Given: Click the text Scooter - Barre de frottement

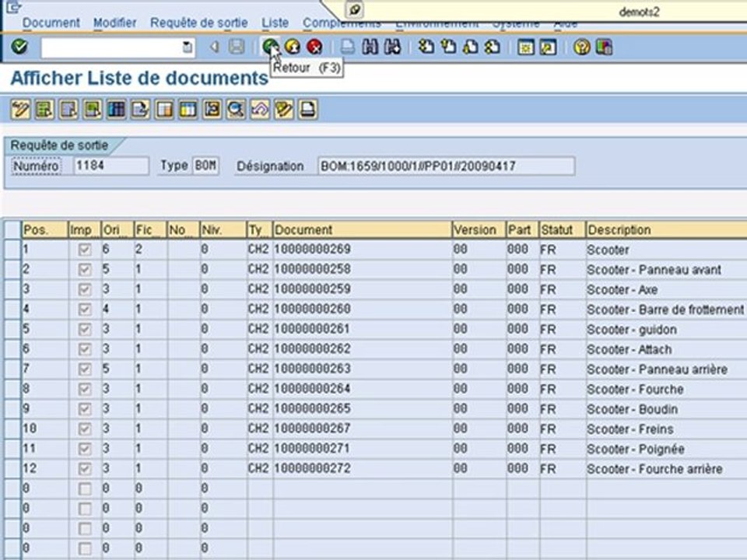Looking at the screenshot, I should (665, 310).
